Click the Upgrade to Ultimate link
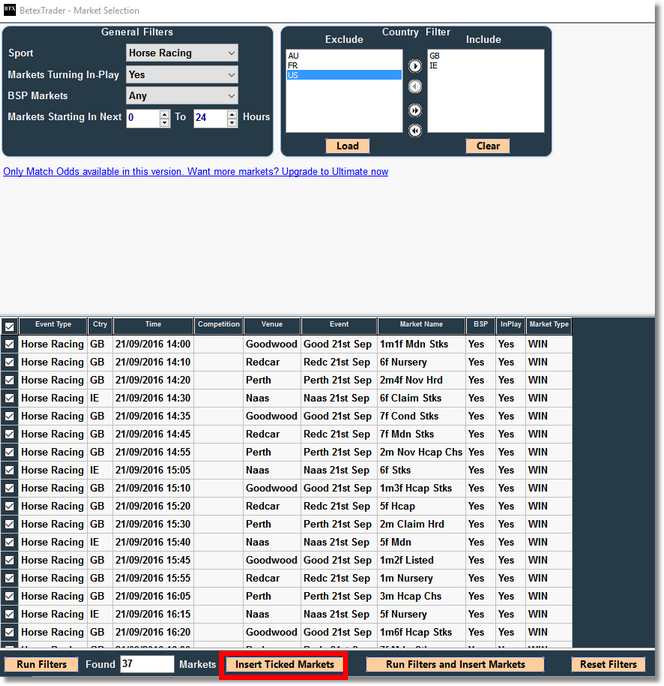This screenshot has width=664, height=686. click(196, 172)
